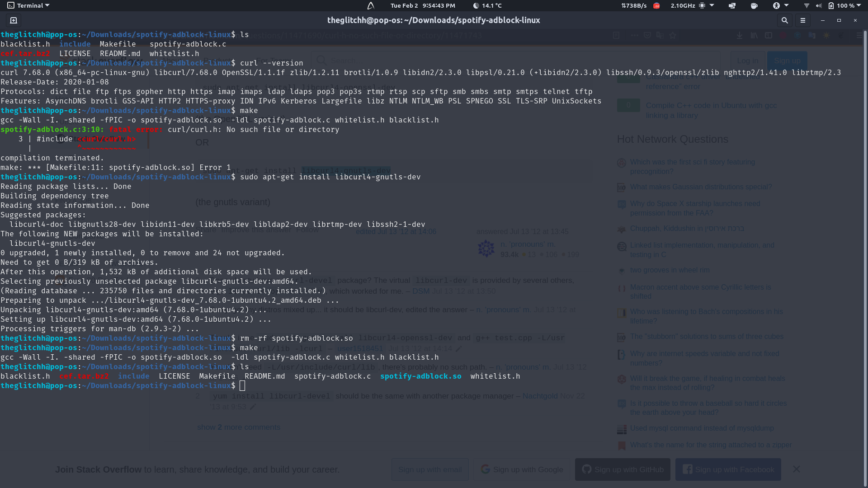Click the search icon in the terminal header
Viewport: 868px width, 488px height.
click(x=785, y=20)
